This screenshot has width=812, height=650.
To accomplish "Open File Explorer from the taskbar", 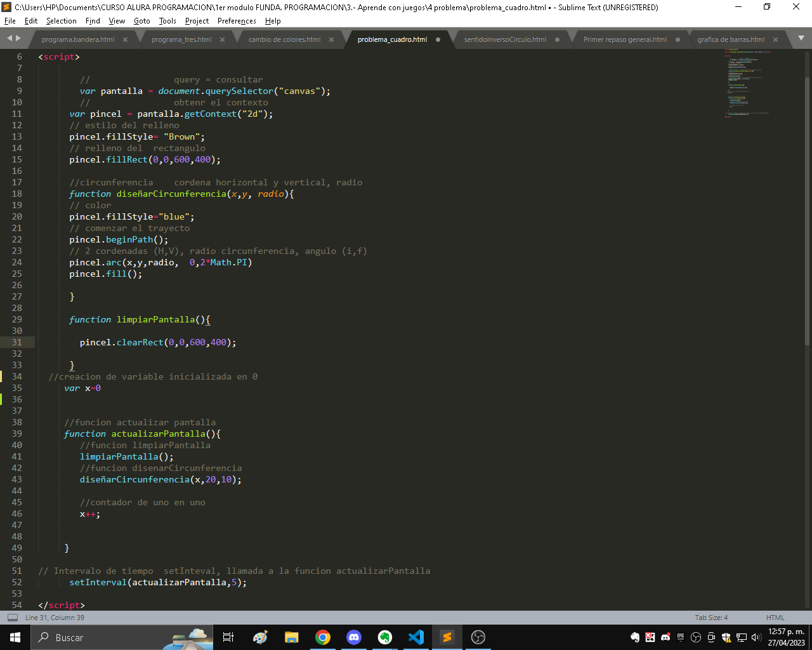I will point(291,637).
